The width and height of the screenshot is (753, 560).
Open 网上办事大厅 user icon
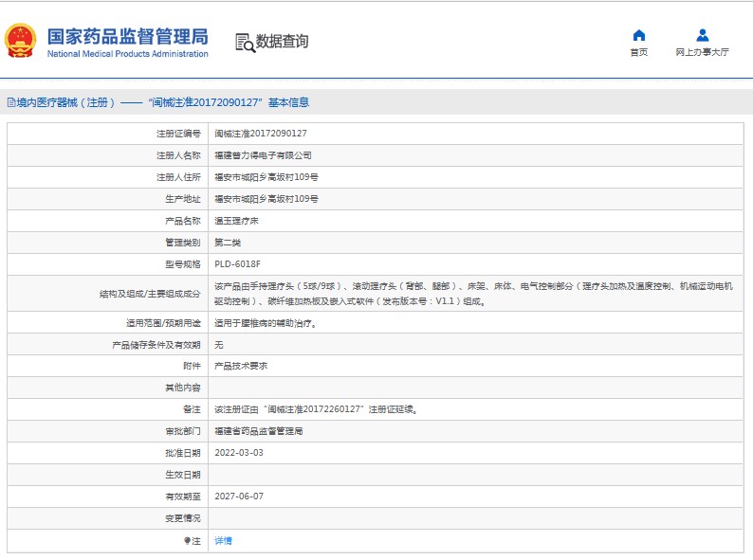tap(702, 35)
